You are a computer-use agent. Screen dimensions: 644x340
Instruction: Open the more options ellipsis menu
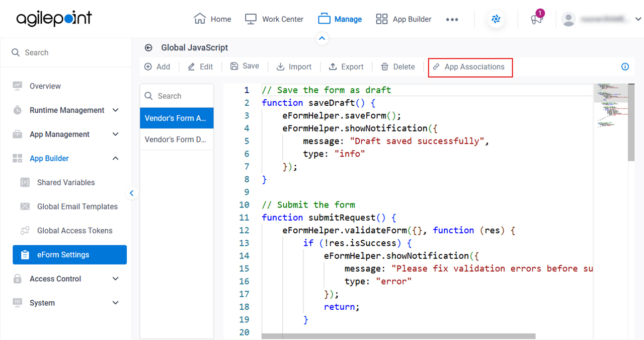coord(452,19)
